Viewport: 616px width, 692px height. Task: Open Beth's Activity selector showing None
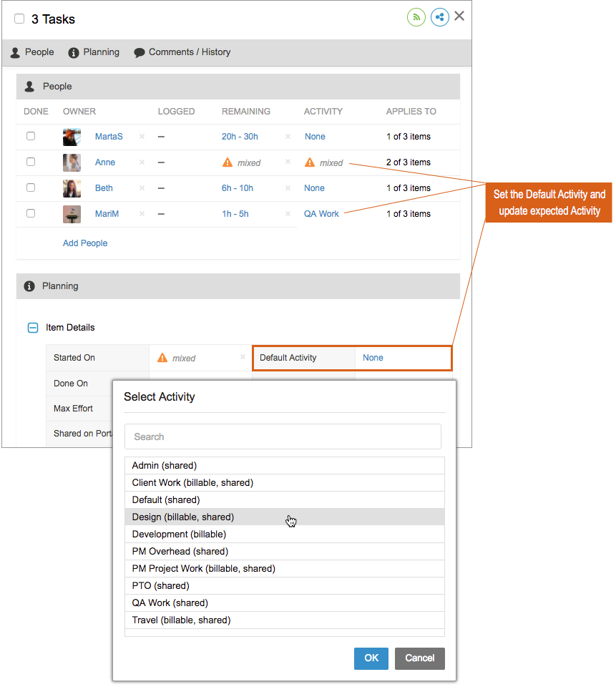tap(314, 188)
